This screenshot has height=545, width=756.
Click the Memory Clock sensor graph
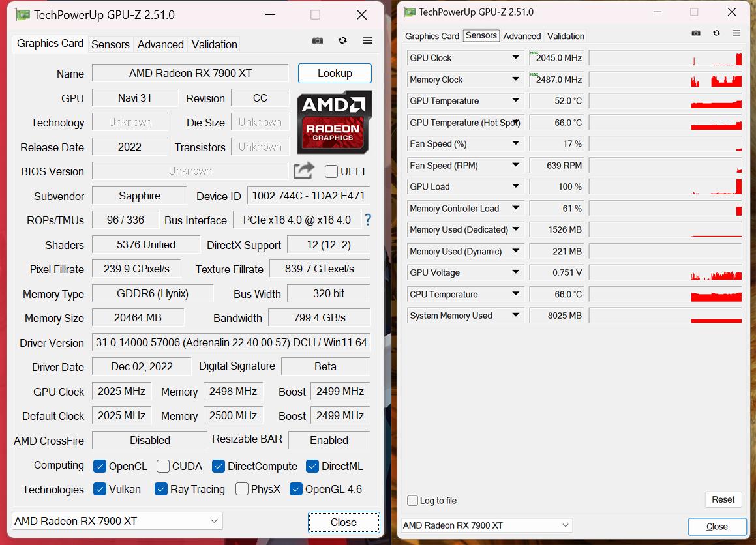(x=665, y=79)
